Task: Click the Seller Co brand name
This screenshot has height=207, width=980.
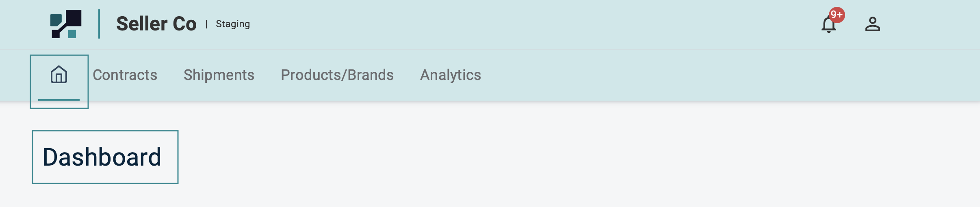Action: coord(156,24)
